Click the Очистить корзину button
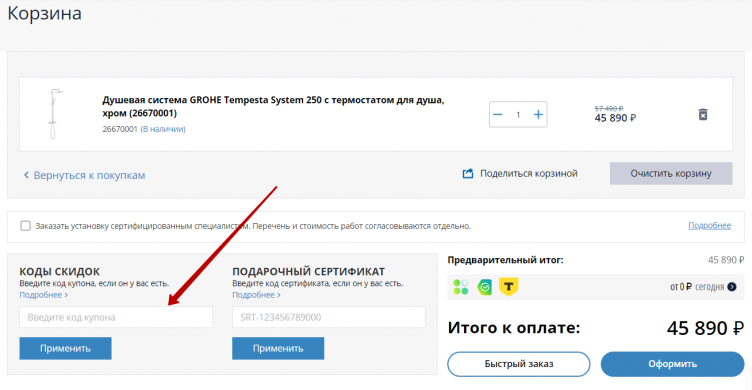752x390 pixels. 671,174
